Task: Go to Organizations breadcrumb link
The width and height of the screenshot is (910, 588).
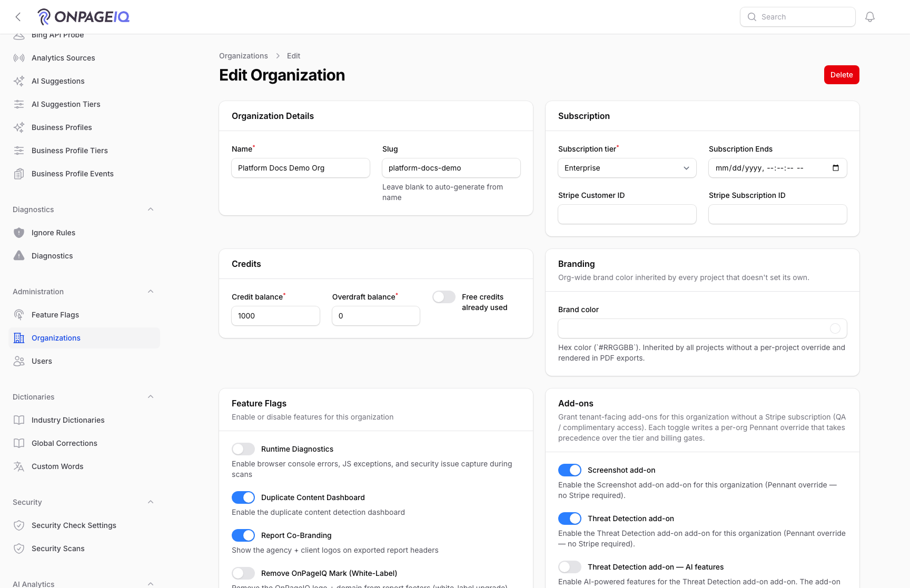Action: [x=243, y=56]
